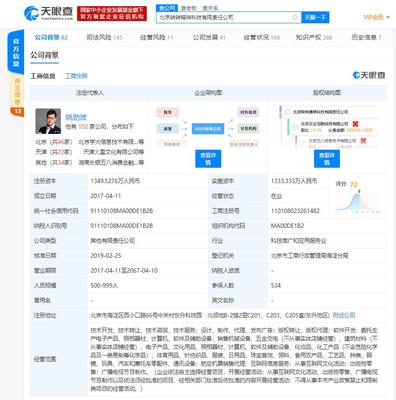This screenshot has width=396, height=400.
Task: Click registered capital value 1349.5276万人民币
Action: tap(115, 181)
